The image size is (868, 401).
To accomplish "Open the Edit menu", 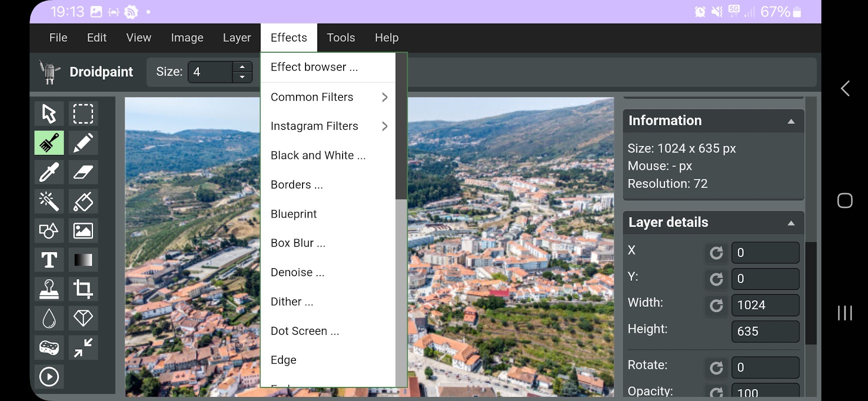I will 97,38.
